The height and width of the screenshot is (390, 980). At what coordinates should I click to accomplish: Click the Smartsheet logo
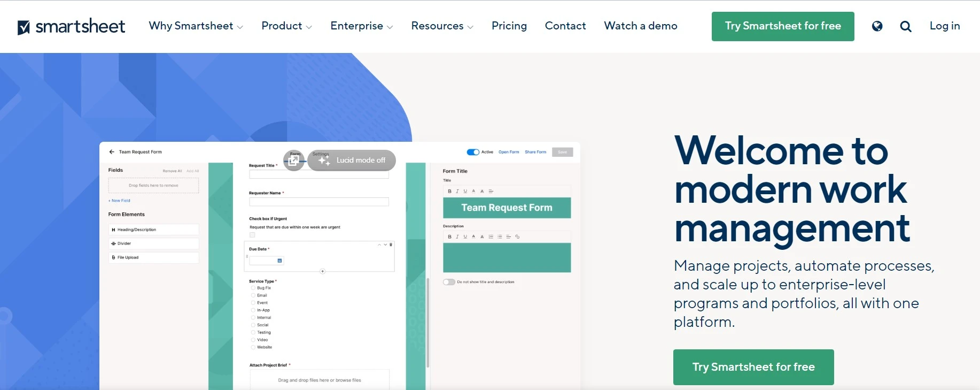(x=71, y=26)
